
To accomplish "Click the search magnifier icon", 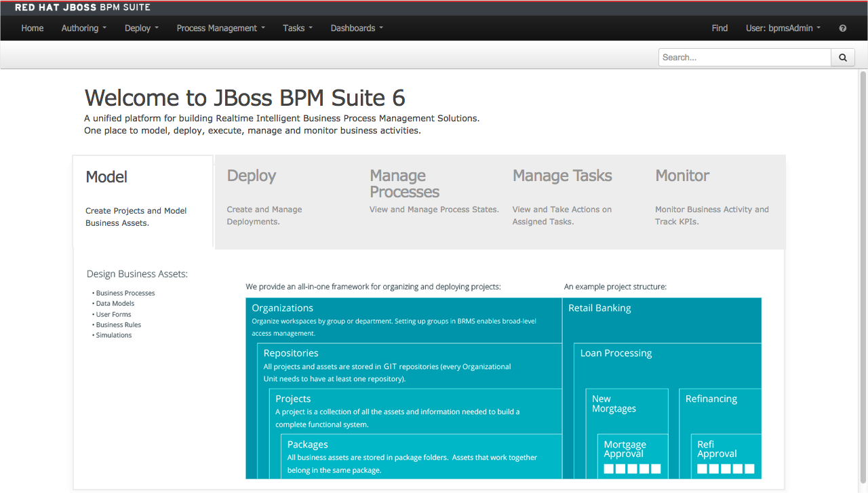I will (x=842, y=57).
